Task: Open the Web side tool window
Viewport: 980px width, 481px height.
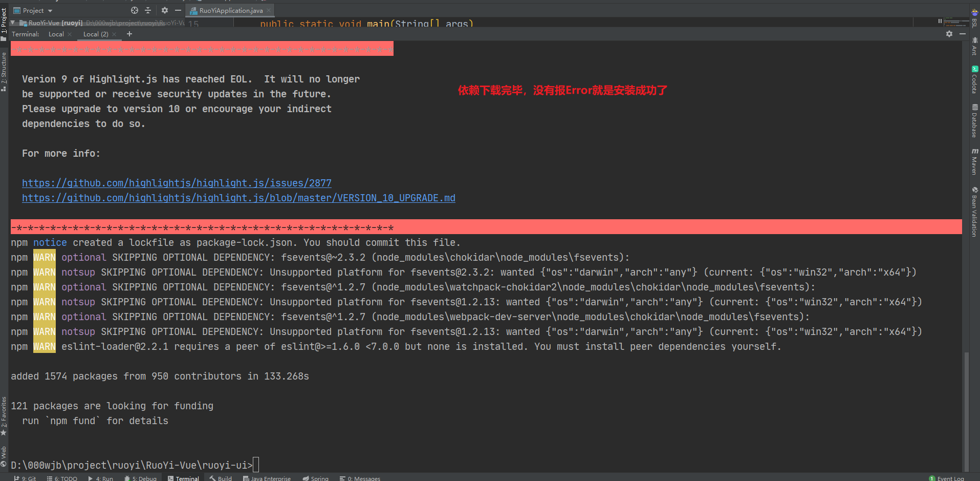Action: (4, 457)
